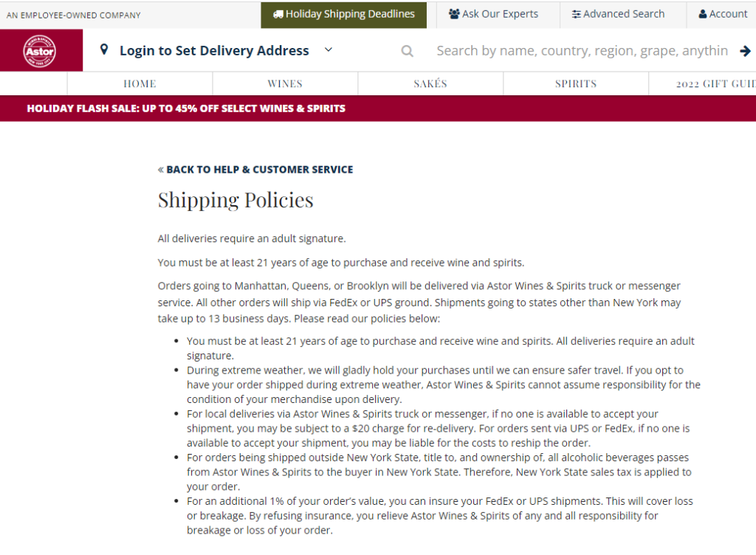756x555 pixels.
Task: Click the search submit arrow icon
Action: click(745, 51)
